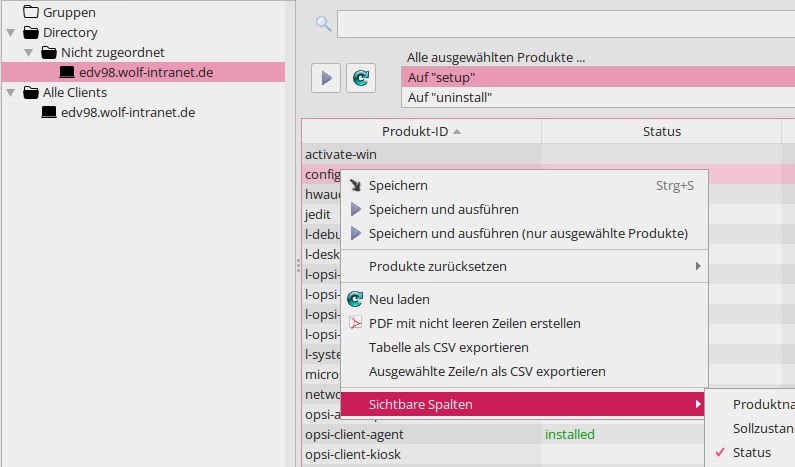Click computer icon of highlighted edv98 client
This screenshot has height=467, width=795.
[x=67, y=72]
